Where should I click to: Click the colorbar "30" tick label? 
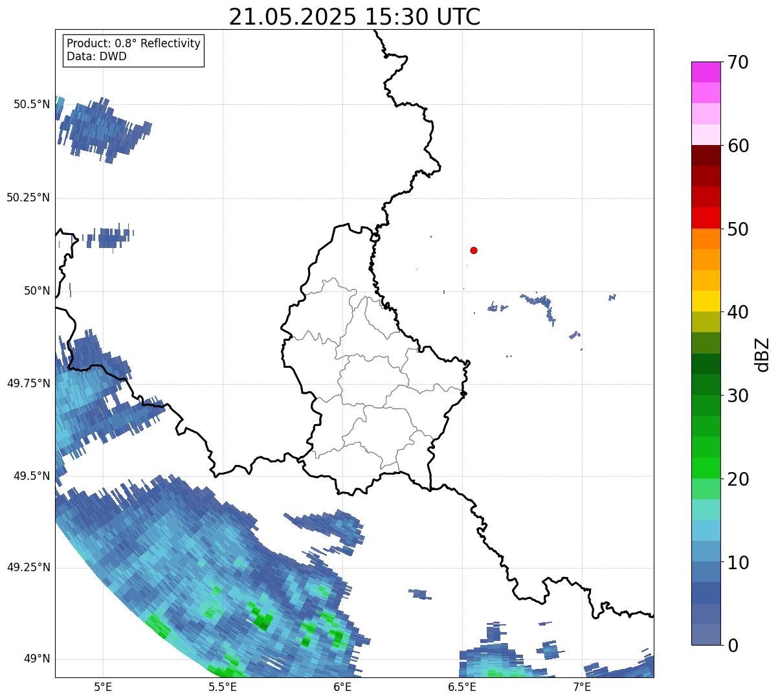[x=737, y=396]
